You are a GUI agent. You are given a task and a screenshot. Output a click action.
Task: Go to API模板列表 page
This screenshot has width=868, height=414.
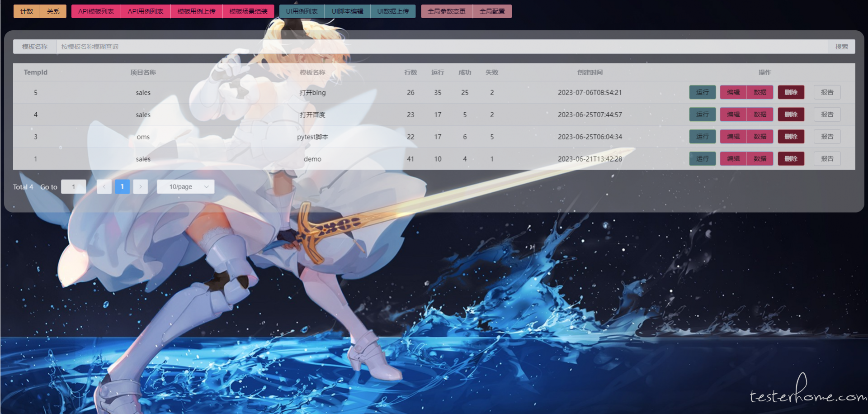(96, 11)
